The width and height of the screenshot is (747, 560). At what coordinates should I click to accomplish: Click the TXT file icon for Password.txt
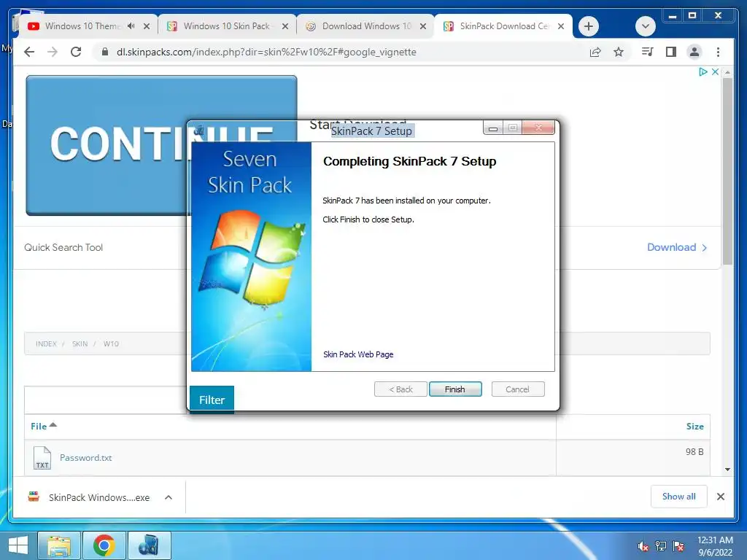(42, 458)
